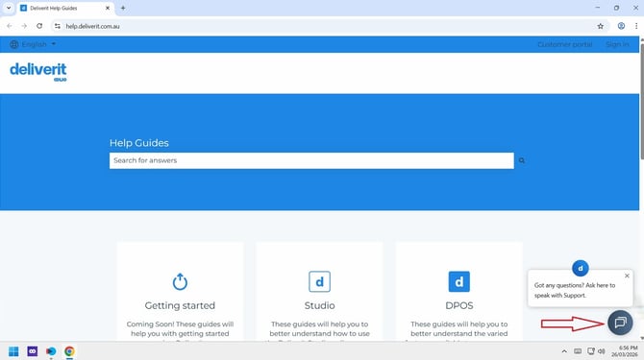Click the Getting started Coming Soon description
Screen dimensions: 644x360
[180, 330]
